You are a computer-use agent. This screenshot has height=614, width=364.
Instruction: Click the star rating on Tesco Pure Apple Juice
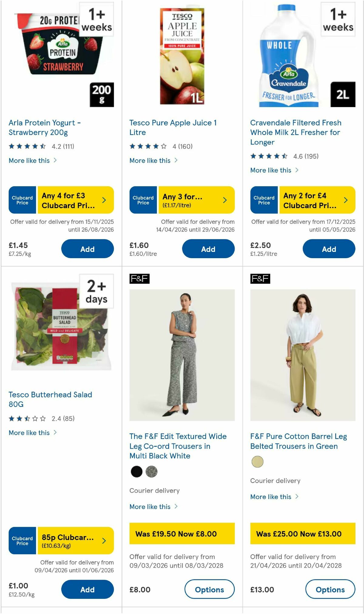[147, 146]
